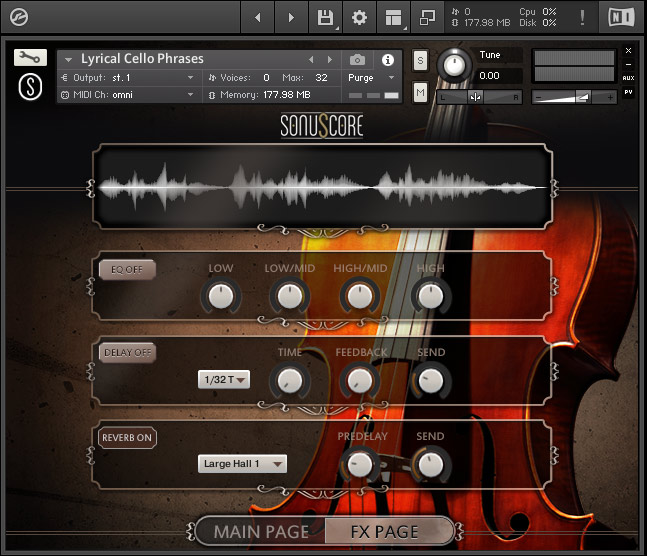The width and height of the screenshot is (647, 556).
Task: Open the MIDI Ch omni dropdown
Action: (132, 95)
